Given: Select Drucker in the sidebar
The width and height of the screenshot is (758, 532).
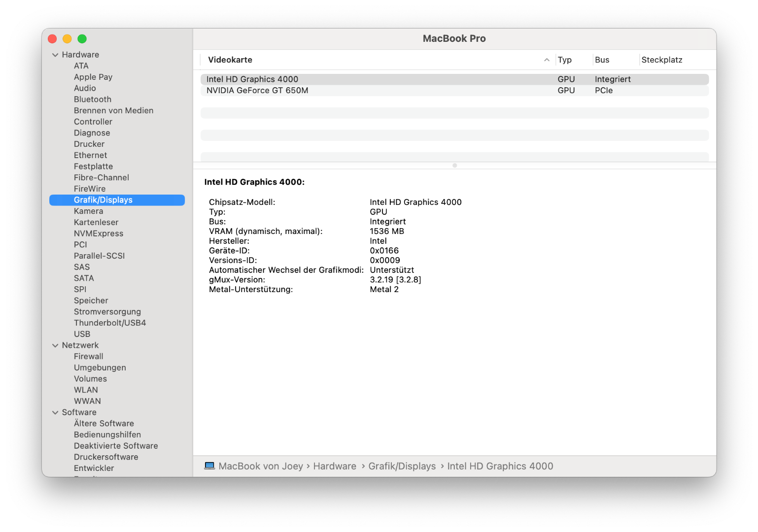Looking at the screenshot, I should pos(89,144).
